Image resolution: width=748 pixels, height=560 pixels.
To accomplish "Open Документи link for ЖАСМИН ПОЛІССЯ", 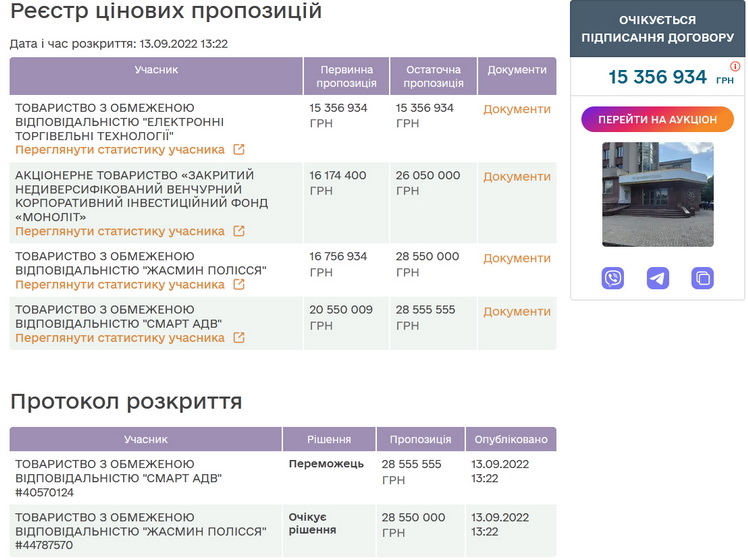I will click(x=517, y=258).
